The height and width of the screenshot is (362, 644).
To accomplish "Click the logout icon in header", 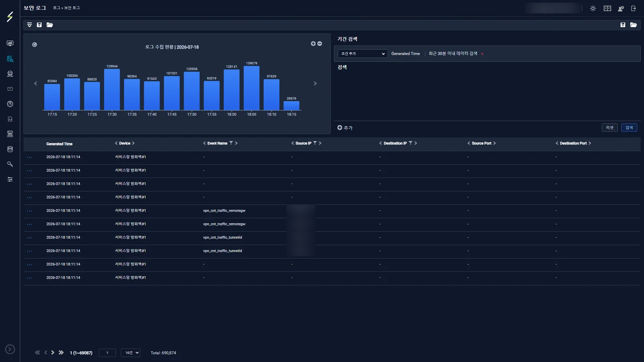I will coord(634,8).
